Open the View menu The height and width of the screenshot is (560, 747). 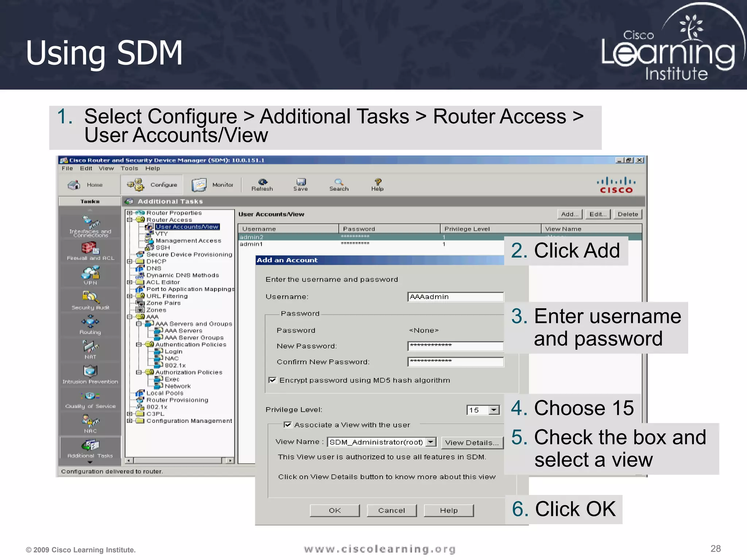click(x=106, y=168)
